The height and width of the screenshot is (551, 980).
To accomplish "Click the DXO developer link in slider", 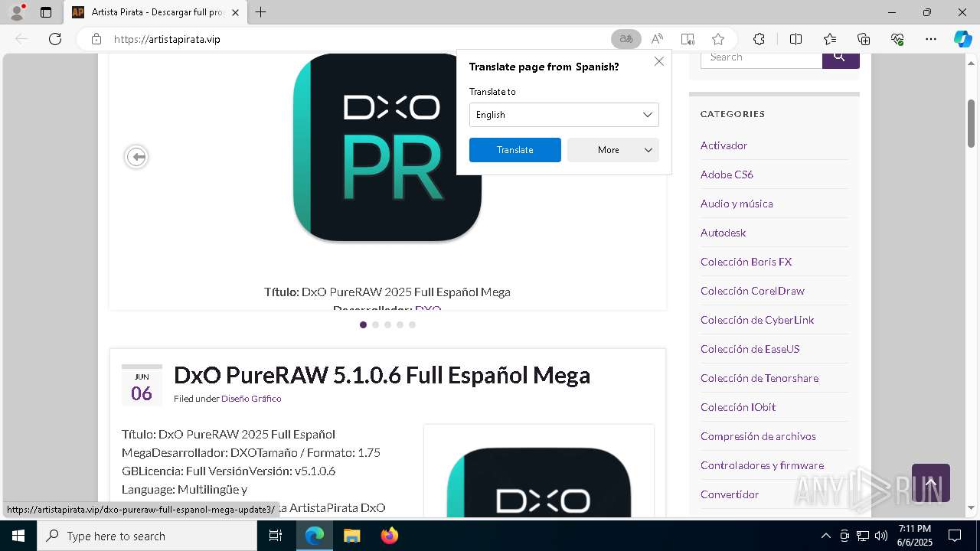I will pyautogui.click(x=428, y=308).
